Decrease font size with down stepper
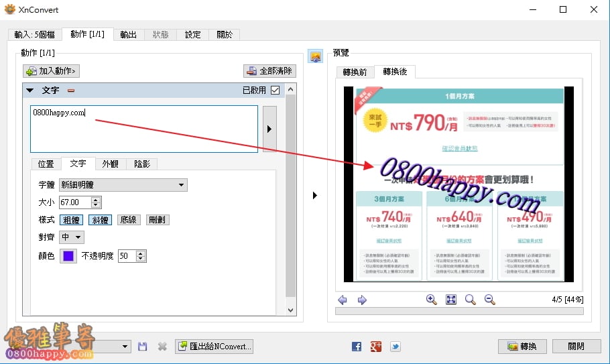Screen dimensions: 610x364 click(x=96, y=205)
